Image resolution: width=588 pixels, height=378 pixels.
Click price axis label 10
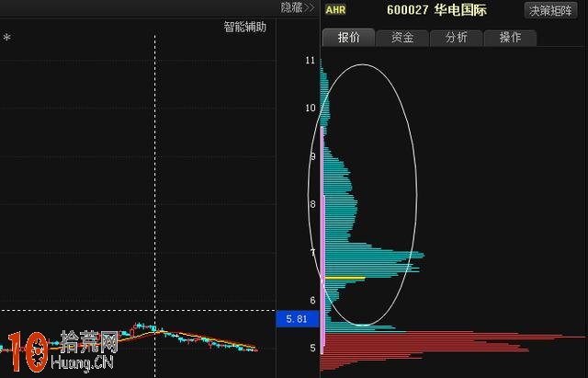click(x=311, y=109)
